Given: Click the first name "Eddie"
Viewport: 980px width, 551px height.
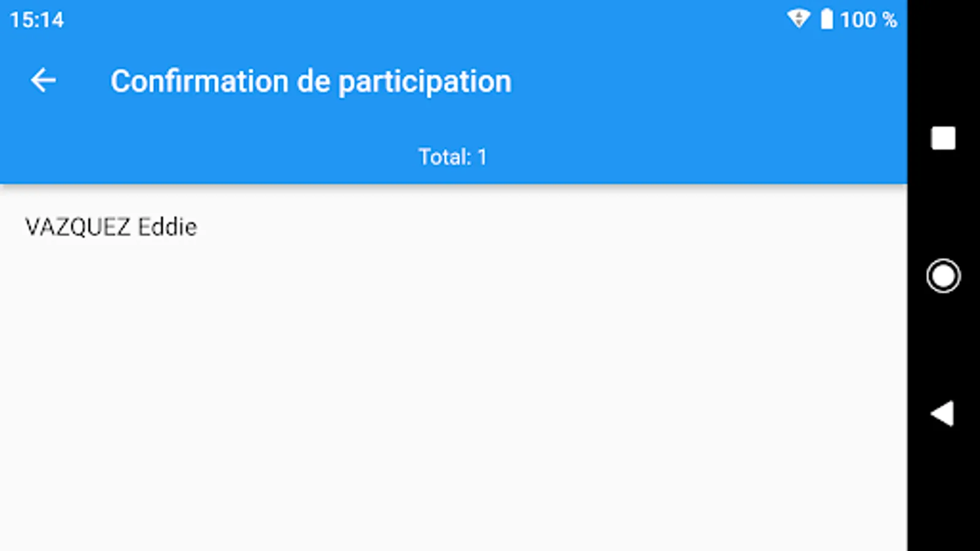Looking at the screenshot, I should pyautogui.click(x=167, y=227).
